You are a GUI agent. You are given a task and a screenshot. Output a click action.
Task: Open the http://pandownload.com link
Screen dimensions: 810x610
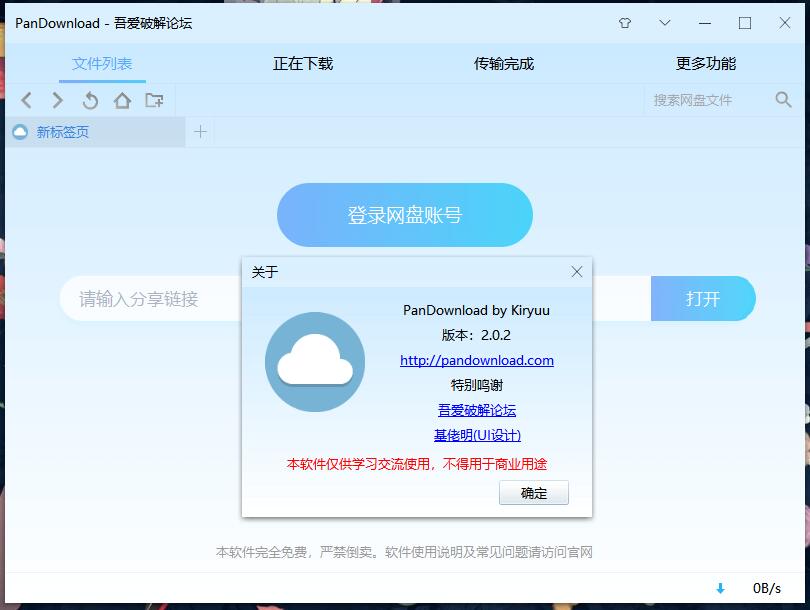coord(477,360)
